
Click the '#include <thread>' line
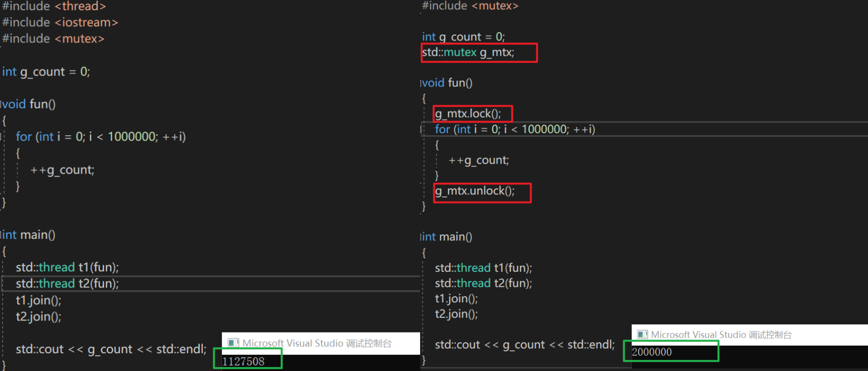[54, 6]
